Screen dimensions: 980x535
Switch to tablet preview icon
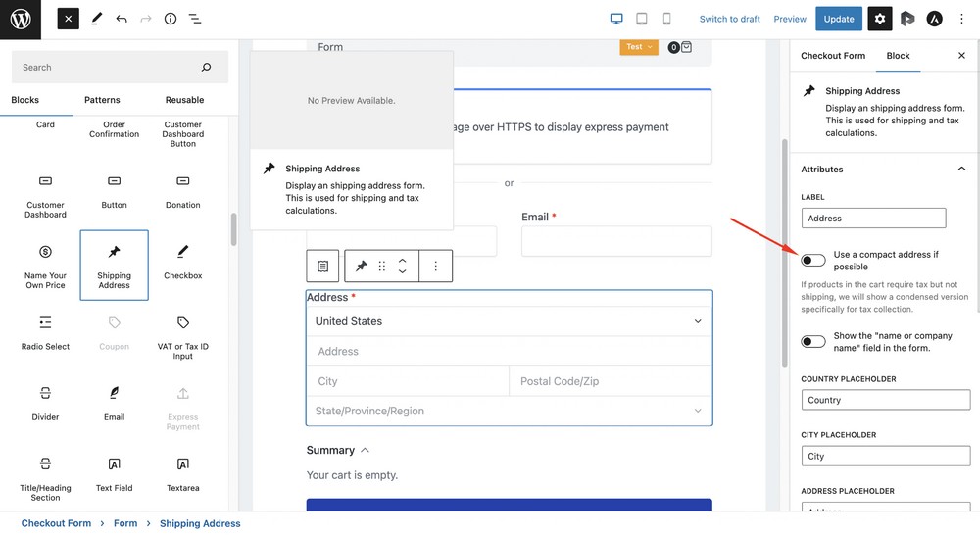pyautogui.click(x=642, y=19)
